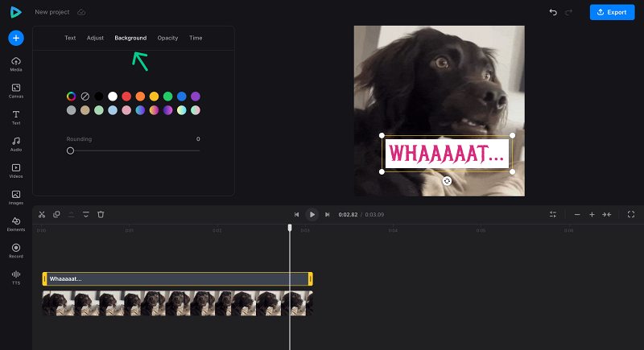Select the dog video track thumbnails
The height and width of the screenshot is (350, 644).
coord(177,303)
